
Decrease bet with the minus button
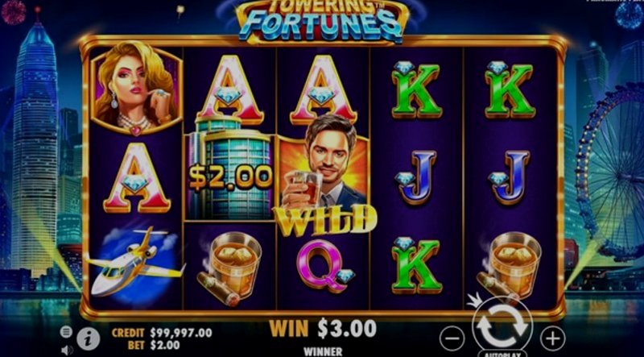coord(452,338)
